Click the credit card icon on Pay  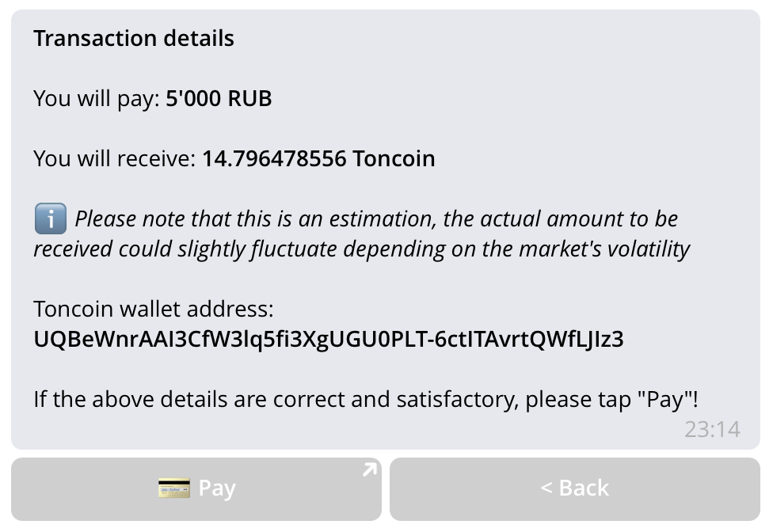coord(174,488)
